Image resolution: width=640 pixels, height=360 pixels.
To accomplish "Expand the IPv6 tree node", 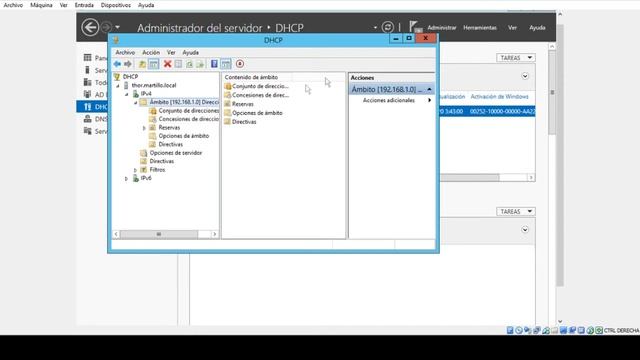I will [x=127, y=179].
